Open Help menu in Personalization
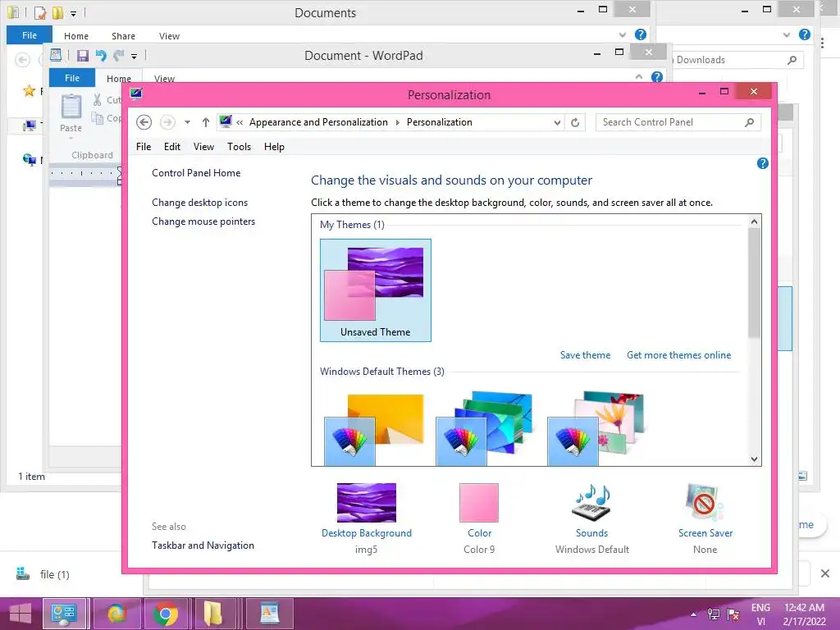The height and width of the screenshot is (630, 840). pyautogui.click(x=274, y=147)
